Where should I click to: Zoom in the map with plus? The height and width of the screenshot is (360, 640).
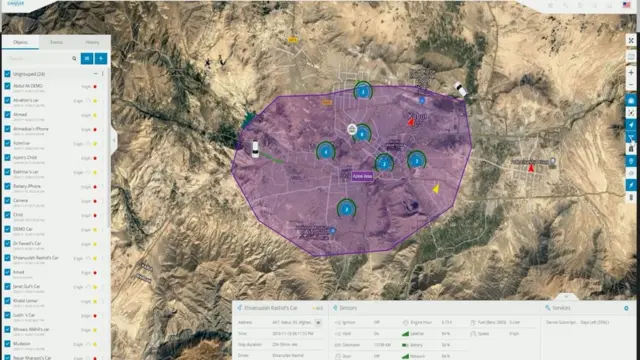pyautogui.click(x=631, y=73)
